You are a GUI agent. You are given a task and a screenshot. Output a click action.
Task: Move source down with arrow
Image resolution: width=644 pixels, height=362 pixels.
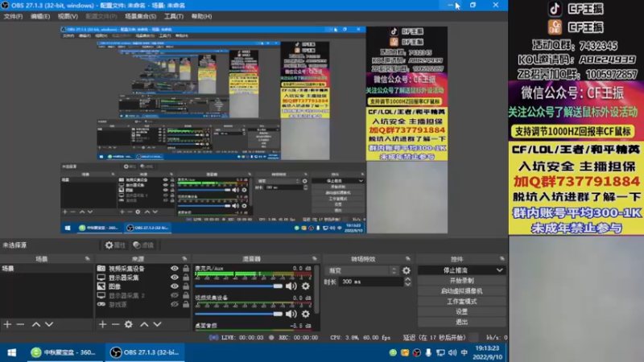157,324
